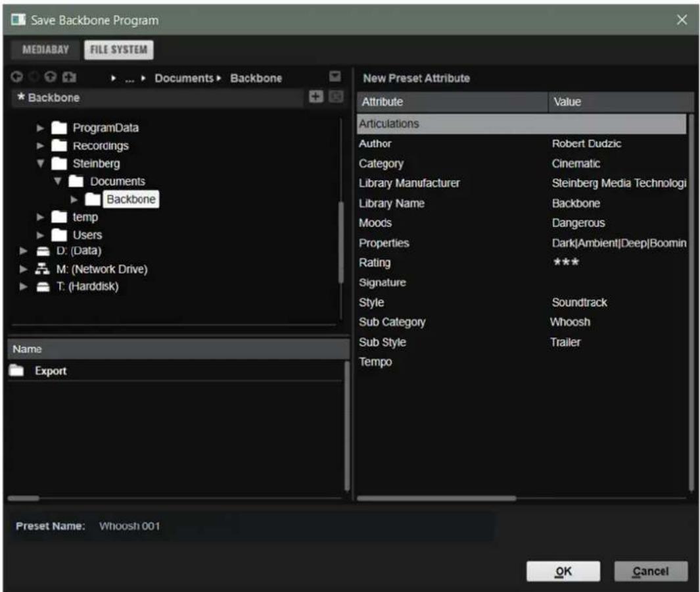Navigate up to the parent folder
Image resolution: width=700 pixels, height=592 pixels.
click(x=50, y=78)
